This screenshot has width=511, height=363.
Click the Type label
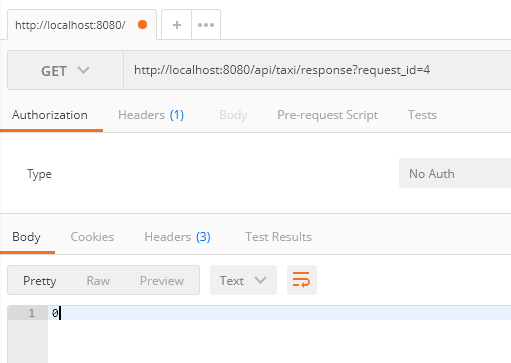coord(39,174)
